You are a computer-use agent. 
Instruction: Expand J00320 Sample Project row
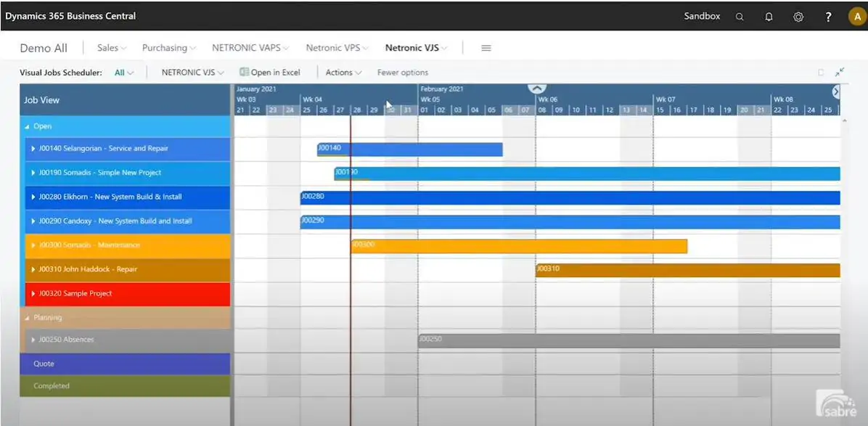click(34, 294)
